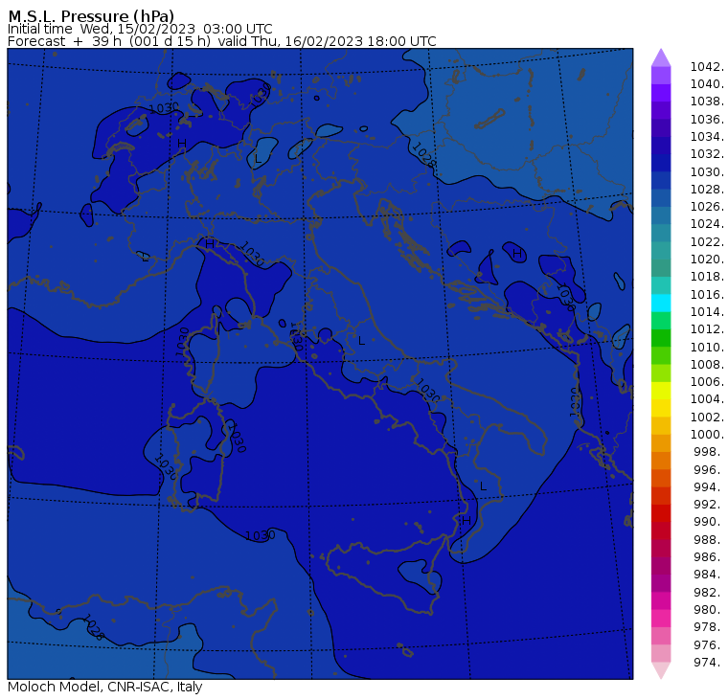Click the '1008.' legend label
The image size is (728, 700).
click(707, 365)
